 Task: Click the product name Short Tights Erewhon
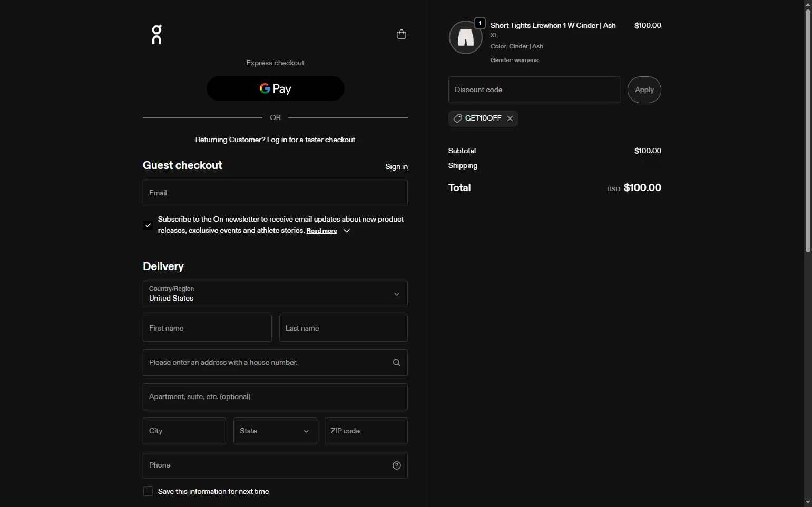(x=553, y=25)
